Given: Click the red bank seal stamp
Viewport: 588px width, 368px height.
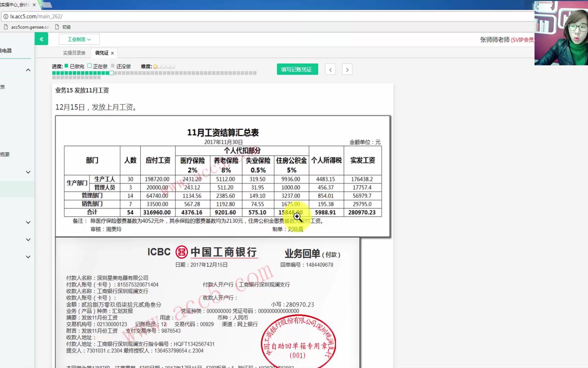Looking at the screenshot, I should [298, 342].
